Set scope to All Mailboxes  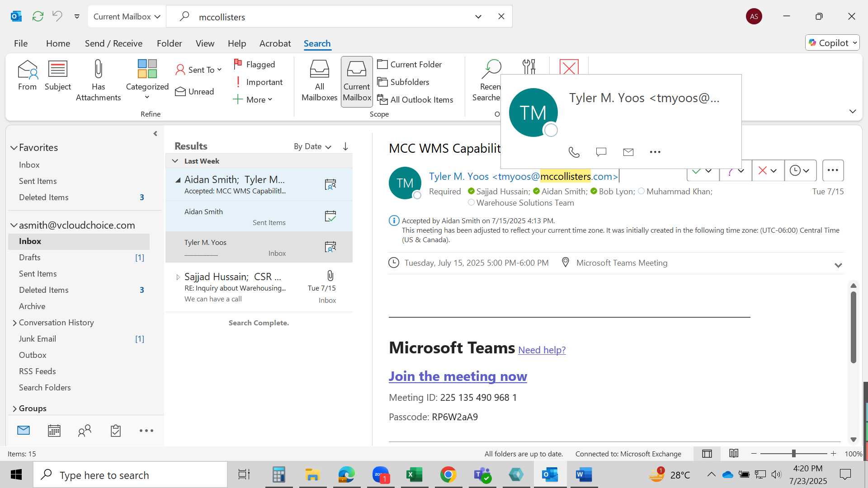pos(319,80)
